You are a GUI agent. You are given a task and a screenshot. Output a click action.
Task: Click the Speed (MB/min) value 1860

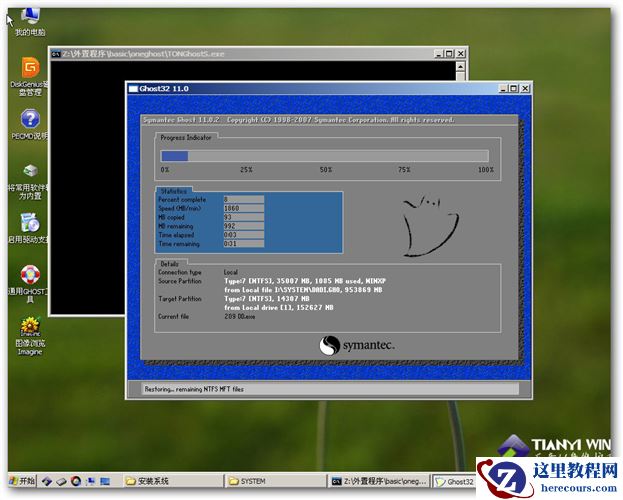coord(243,208)
